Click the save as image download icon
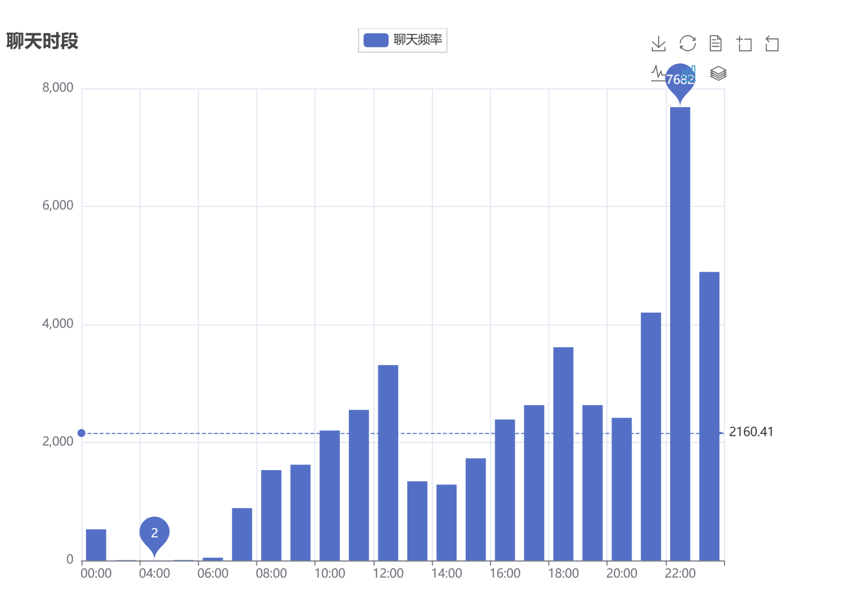 pyautogui.click(x=659, y=44)
